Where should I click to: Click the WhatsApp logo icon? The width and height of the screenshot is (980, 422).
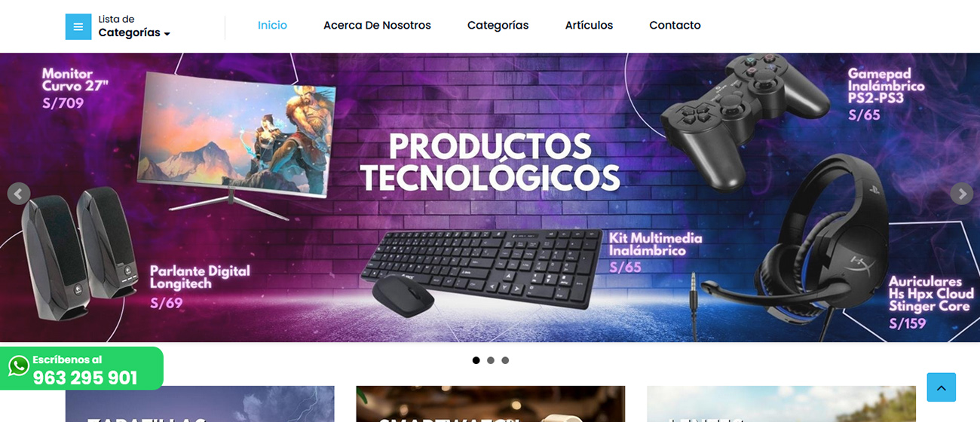(19, 366)
